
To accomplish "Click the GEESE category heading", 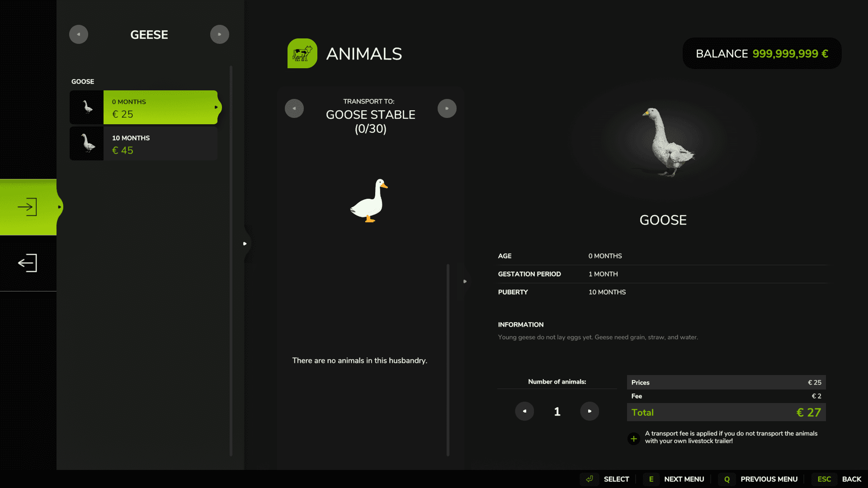I will coord(149,35).
